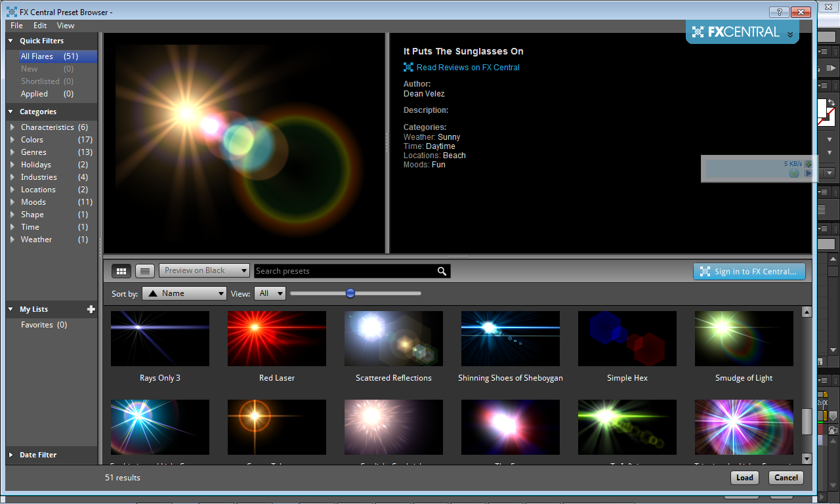This screenshot has width=840, height=504.
Task: Open the File menu
Action: pos(16,26)
